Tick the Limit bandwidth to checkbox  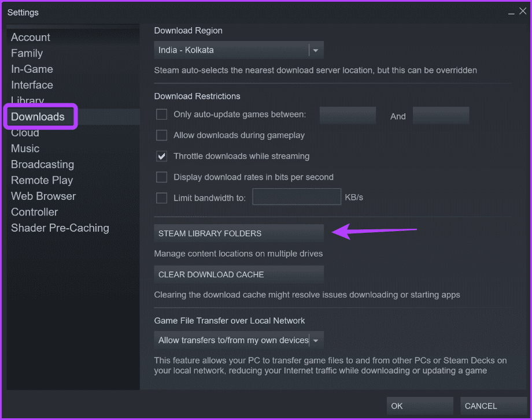tap(161, 198)
